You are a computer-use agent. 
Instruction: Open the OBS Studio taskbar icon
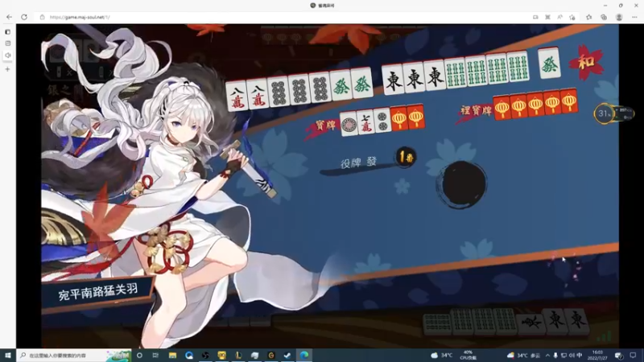point(206,356)
